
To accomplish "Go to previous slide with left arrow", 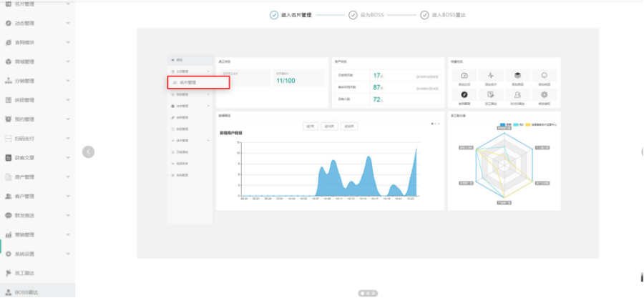I will 88,152.
